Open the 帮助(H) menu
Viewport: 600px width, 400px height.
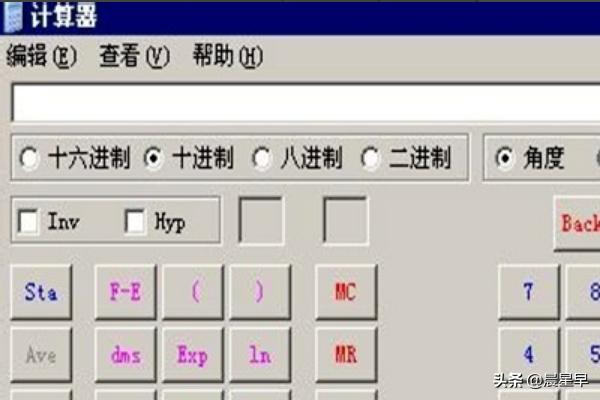point(228,56)
